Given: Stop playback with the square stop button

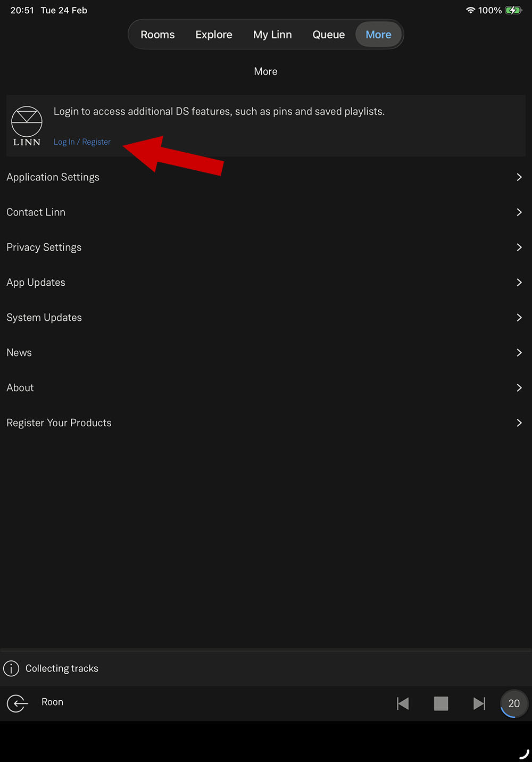Looking at the screenshot, I should 440,703.
